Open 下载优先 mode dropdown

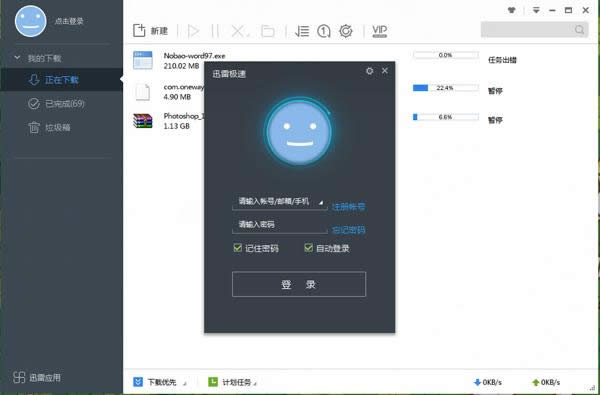coord(160,382)
